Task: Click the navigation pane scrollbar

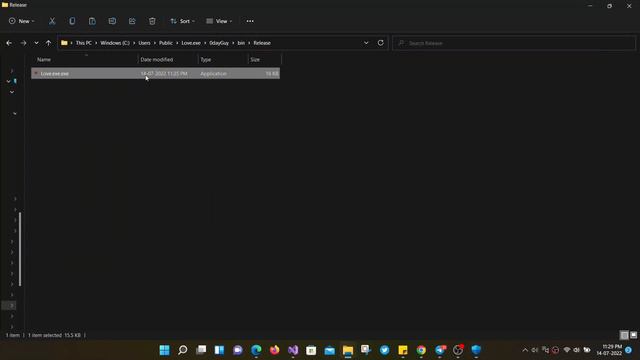Action: pos(20,249)
